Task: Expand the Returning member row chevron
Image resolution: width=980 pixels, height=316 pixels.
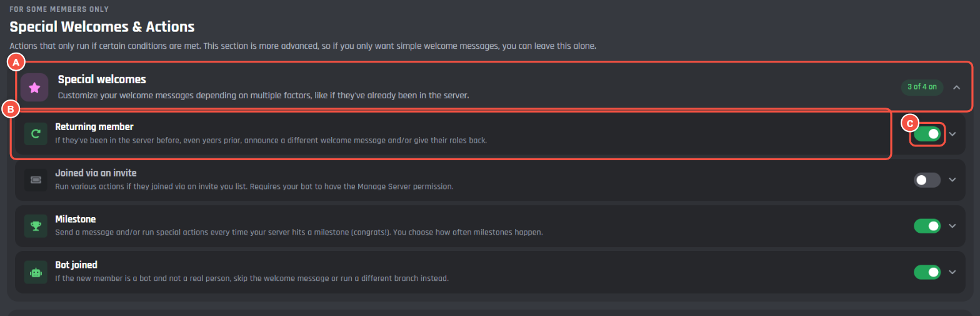Action: 952,134
